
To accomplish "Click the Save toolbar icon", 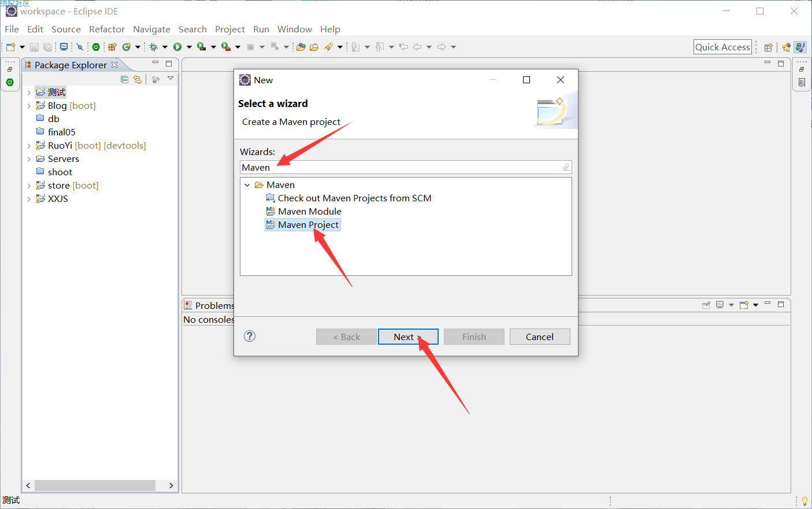I will (34, 47).
